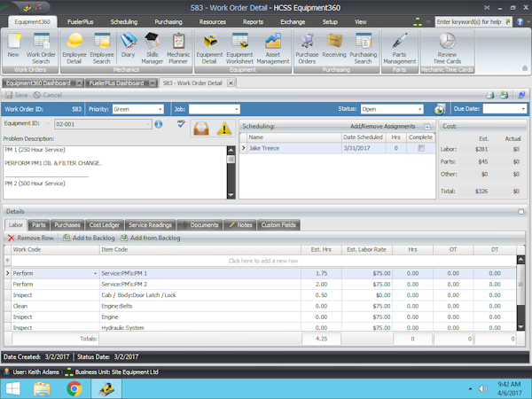Open Work Code dropdown on Perform row
Viewport: 532px width, 399px height.
point(95,273)
